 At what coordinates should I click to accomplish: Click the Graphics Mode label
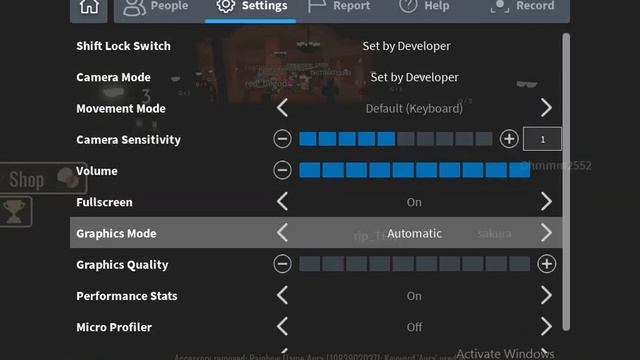point(116,233)
